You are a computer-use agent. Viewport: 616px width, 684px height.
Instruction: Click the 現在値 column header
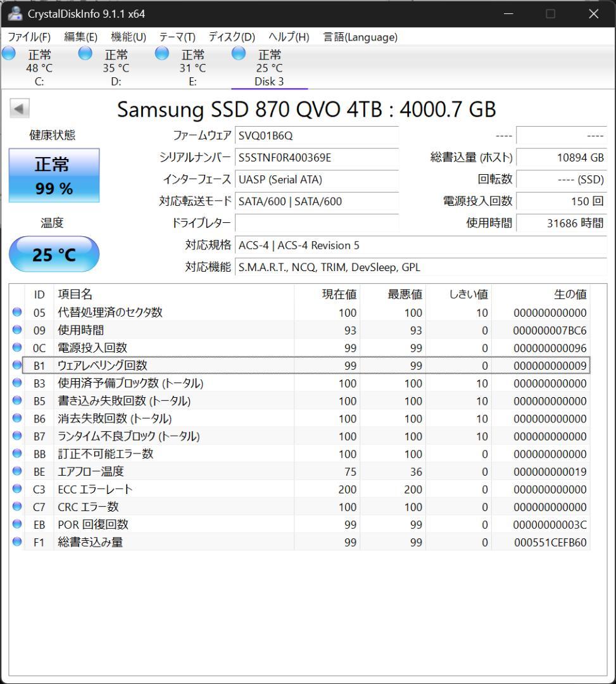(x=327, y=294)
